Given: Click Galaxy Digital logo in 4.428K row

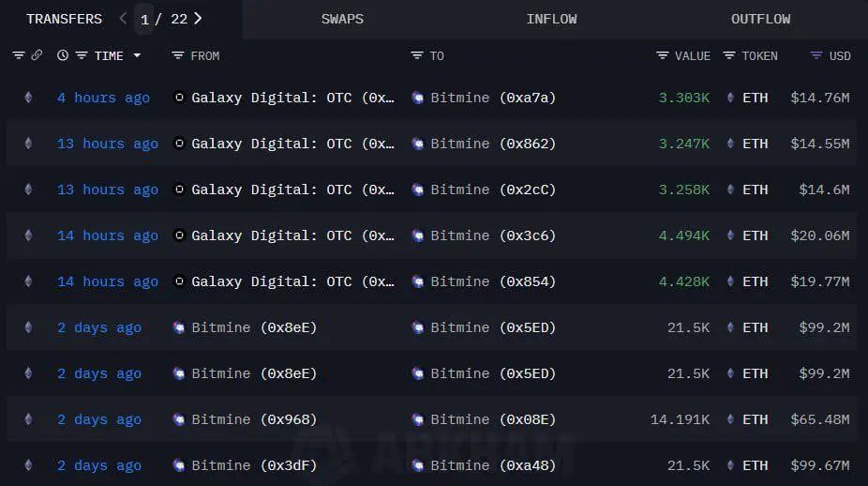Looking at the screenshot, I should click(x=179, y=281).
